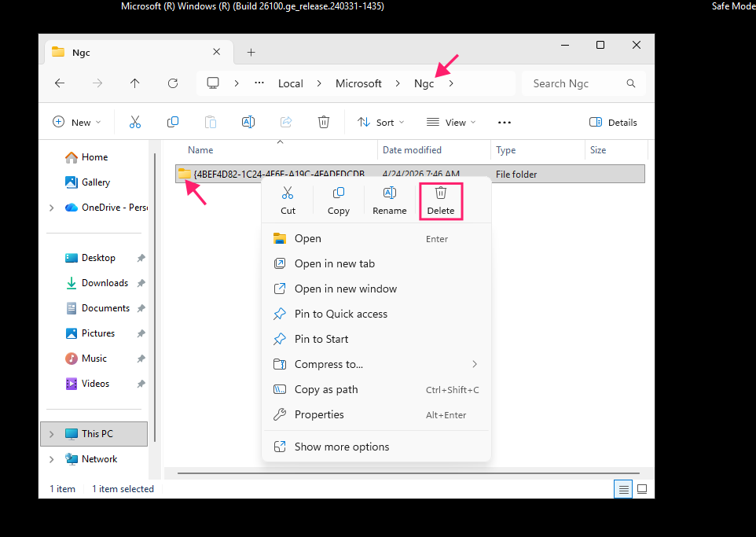Open Home in the navigation pane
This screenshot has width=756, height=537.
pos(94,157)
